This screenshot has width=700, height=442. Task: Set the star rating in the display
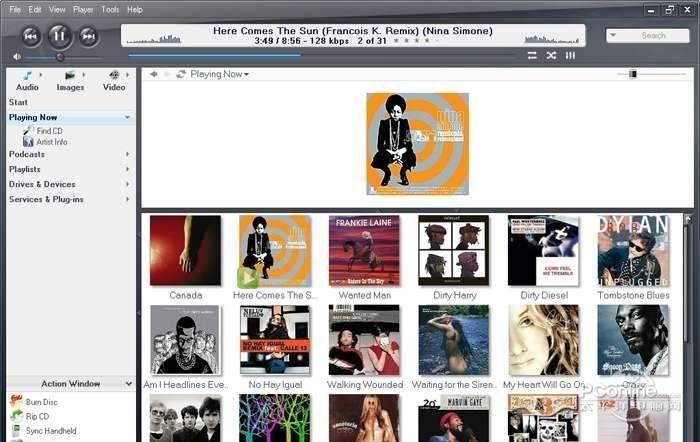coord(416,41)
